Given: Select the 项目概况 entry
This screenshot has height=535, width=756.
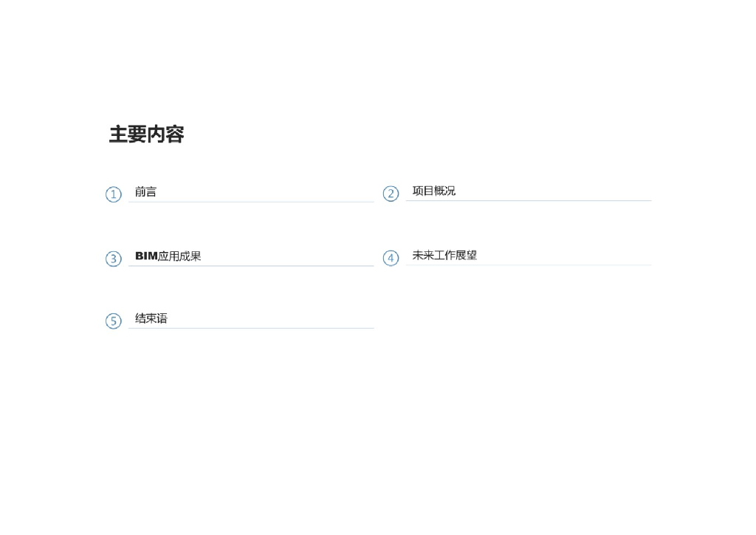Looking at the screenshot, I should coord(433,191).
